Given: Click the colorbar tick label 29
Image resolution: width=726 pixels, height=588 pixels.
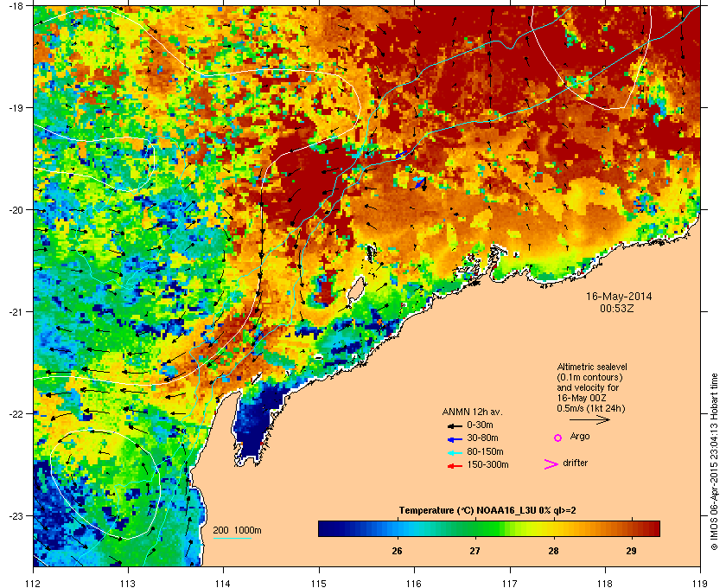Looking at the screenshot, I should click(631, 552).
